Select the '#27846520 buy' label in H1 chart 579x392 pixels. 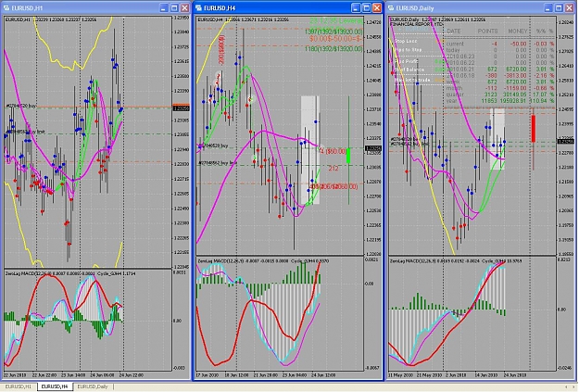pyautogui.click(x=21, y=106)
